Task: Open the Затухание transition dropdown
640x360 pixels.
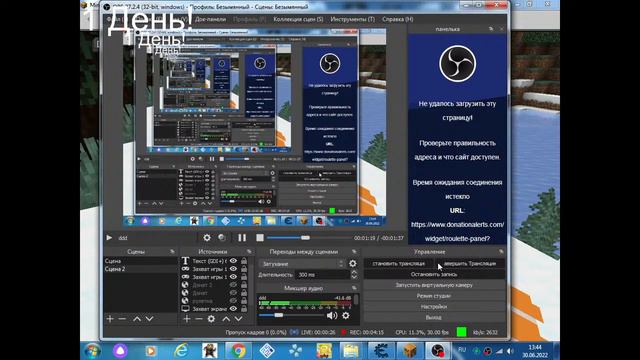Action: pos(302,264)
